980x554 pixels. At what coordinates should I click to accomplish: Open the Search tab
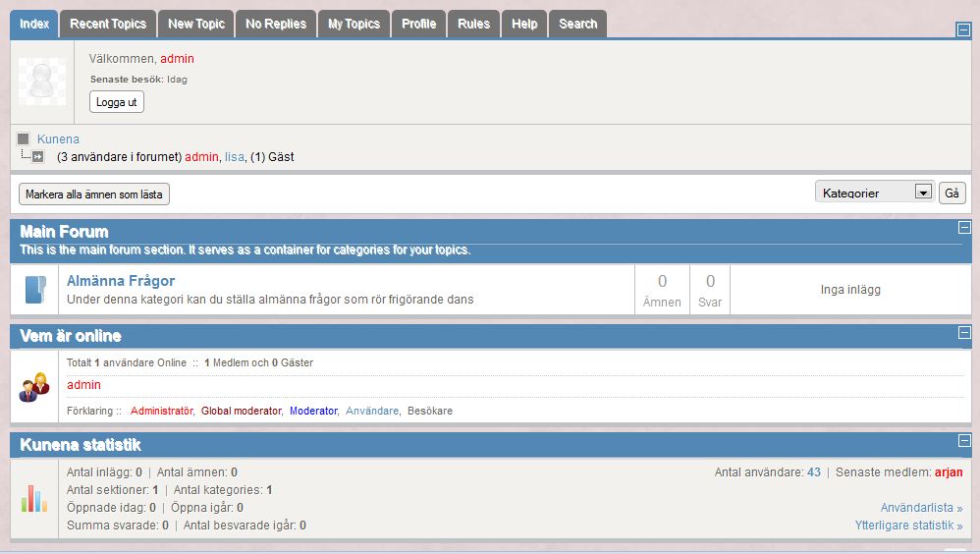(x=577, y=24)
